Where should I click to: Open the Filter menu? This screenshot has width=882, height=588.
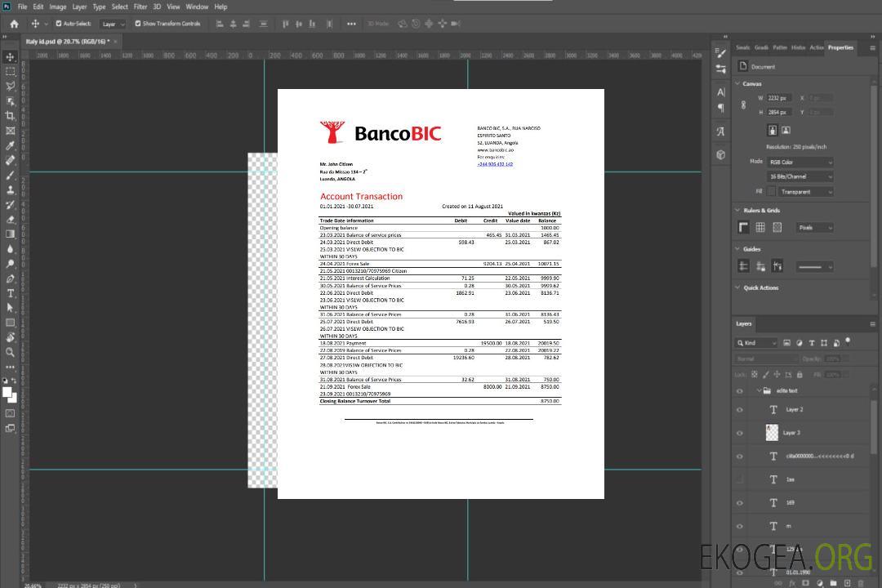pyautogui.click(x=140, y=7)
